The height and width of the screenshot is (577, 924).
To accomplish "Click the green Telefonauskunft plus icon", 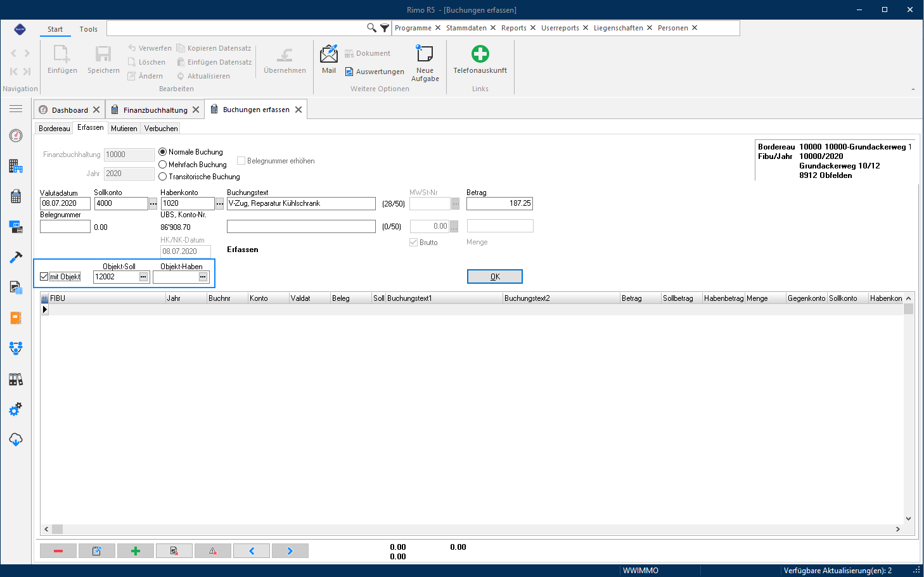I will coord(480,54).
